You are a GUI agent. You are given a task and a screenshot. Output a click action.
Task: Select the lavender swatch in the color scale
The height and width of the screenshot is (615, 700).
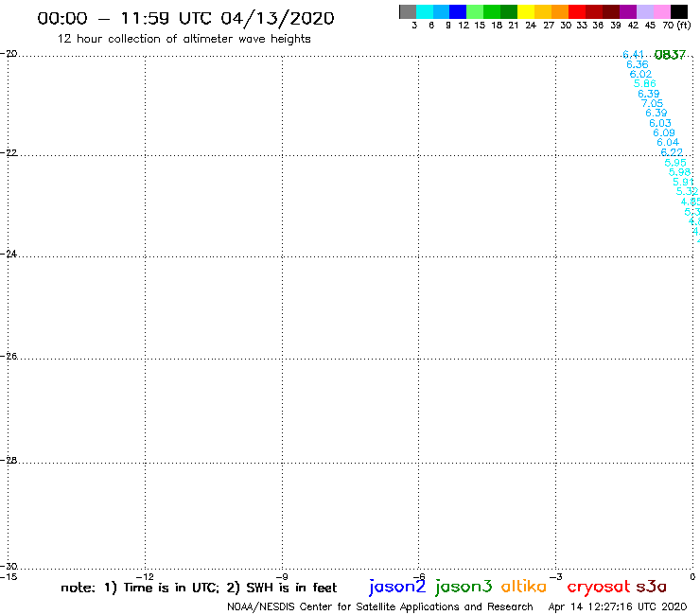(645, 11)
